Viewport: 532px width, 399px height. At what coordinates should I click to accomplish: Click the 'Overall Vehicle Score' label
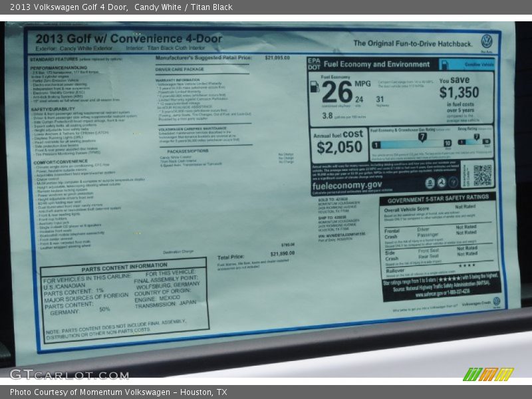(x=406, y=209)
